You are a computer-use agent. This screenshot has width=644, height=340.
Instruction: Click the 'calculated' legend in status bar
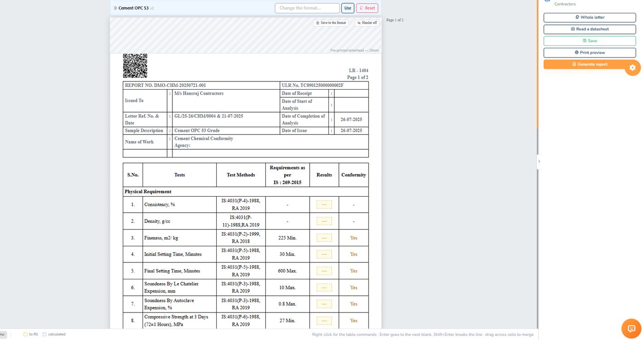54,334
